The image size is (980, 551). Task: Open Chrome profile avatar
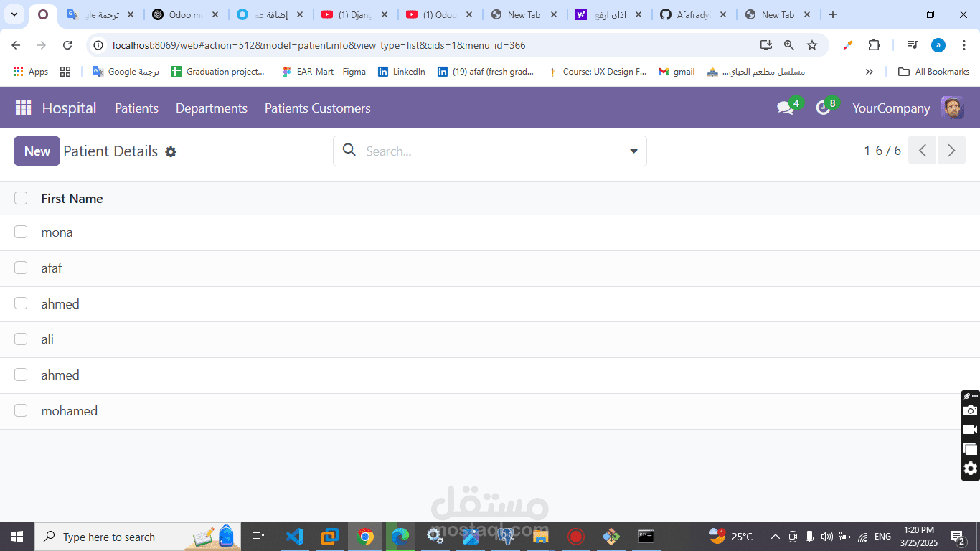[938, 45]
